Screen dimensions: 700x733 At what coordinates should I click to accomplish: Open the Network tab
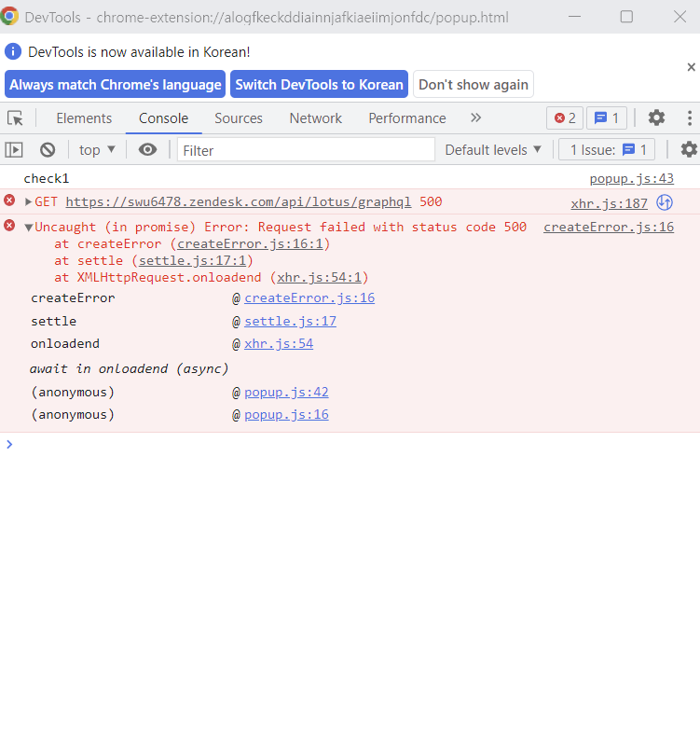point(315,118)
